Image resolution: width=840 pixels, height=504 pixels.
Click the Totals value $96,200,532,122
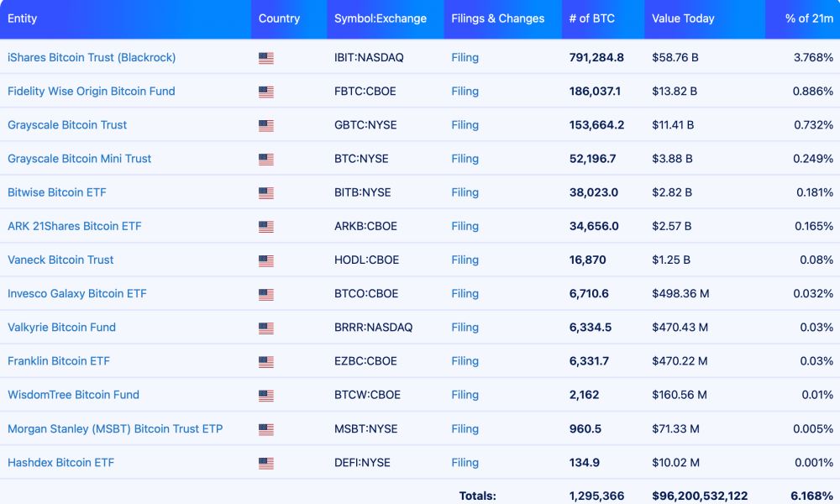tap(698, 496)
